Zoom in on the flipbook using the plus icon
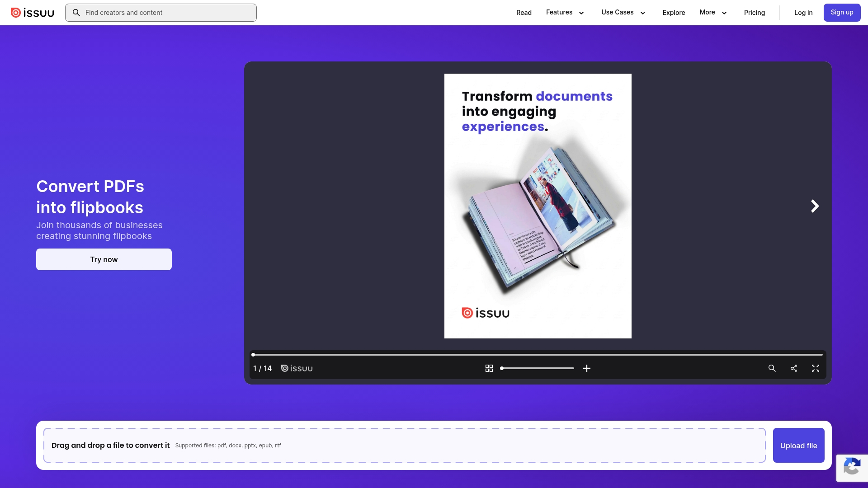The image size is (868, 488). 586,368
